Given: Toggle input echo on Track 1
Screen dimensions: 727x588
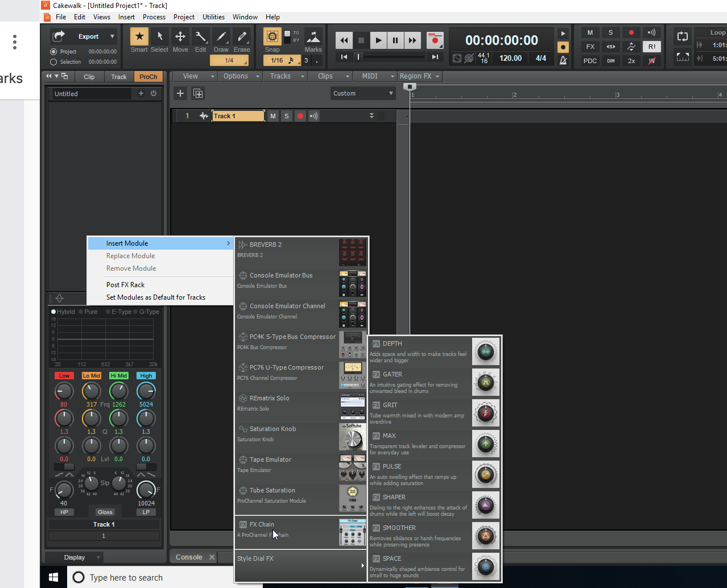Looking at the screenshot, I should pos(314,116).
